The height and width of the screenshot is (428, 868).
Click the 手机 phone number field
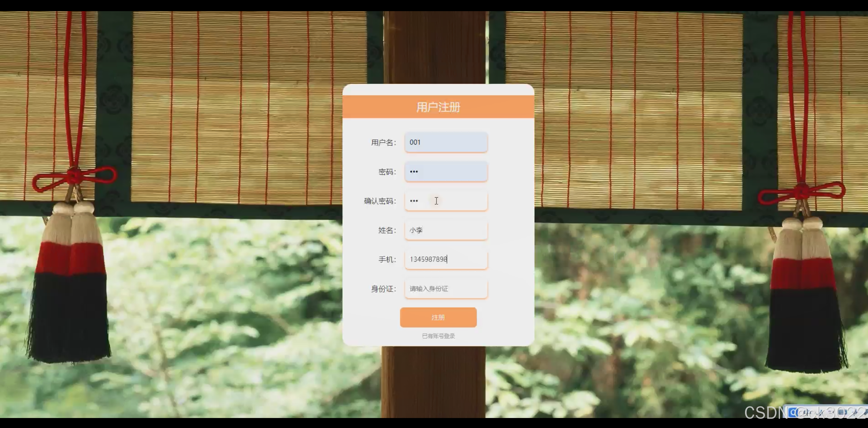click(x=446, y=259)
